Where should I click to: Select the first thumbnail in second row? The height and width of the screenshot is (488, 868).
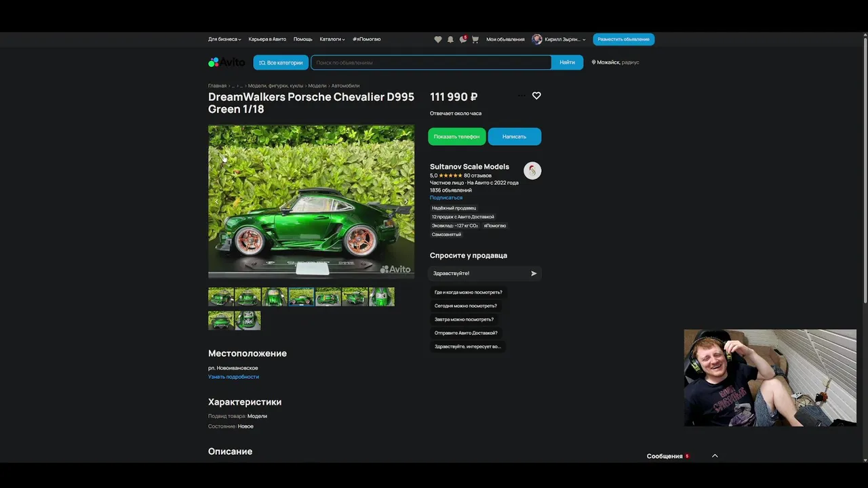[221, 321]
